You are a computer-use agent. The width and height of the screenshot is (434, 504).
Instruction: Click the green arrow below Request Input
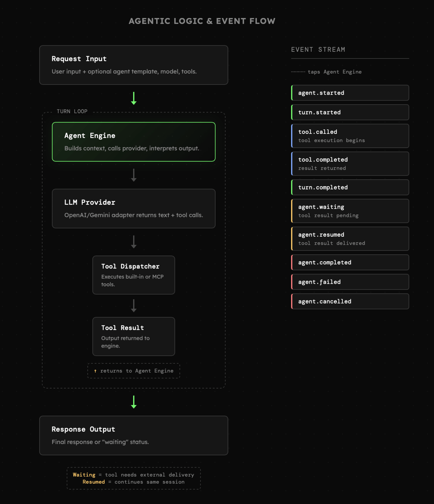(133, 98)
